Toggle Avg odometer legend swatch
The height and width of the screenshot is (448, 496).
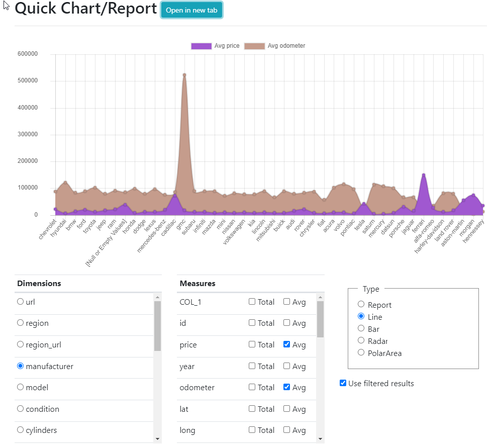[254, 46]
